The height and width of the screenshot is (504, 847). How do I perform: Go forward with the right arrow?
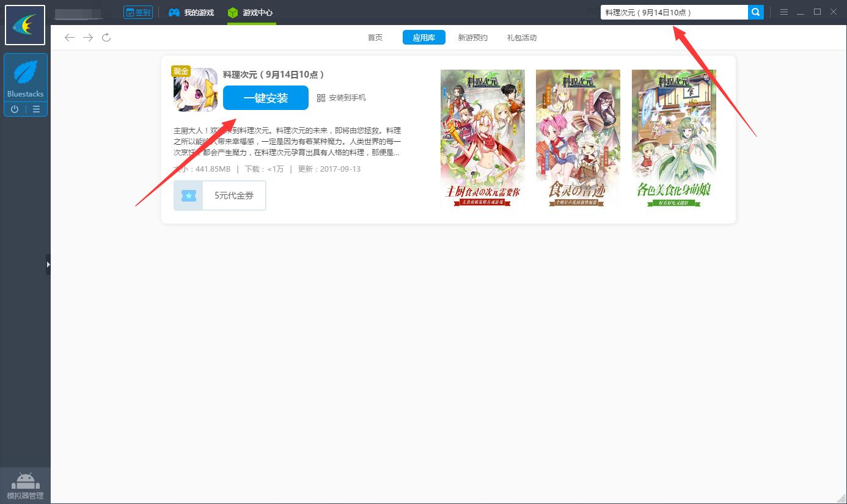click(x=88, y=38)
